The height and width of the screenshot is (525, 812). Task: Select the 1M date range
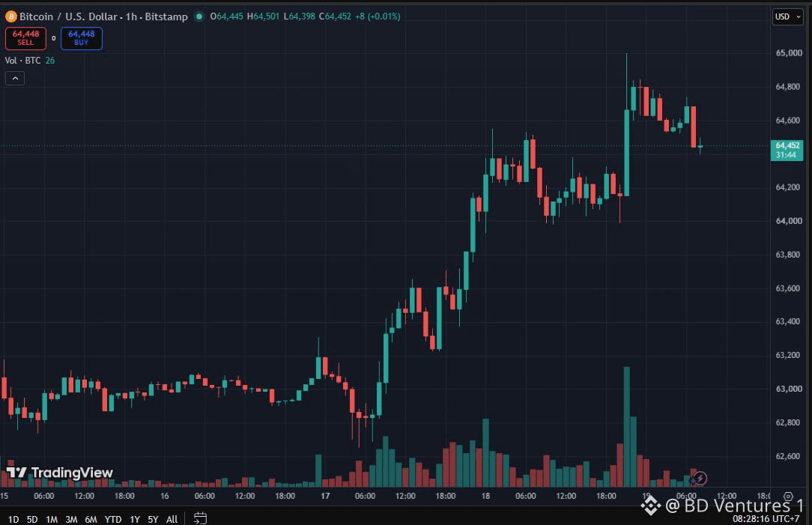click(51, 519)
